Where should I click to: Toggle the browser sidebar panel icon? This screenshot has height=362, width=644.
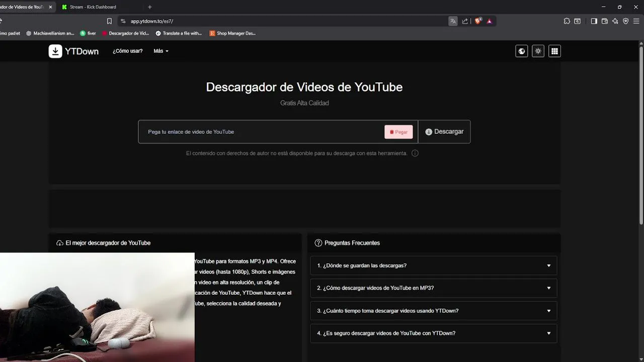pyautogui.click(x=594, y=21)
